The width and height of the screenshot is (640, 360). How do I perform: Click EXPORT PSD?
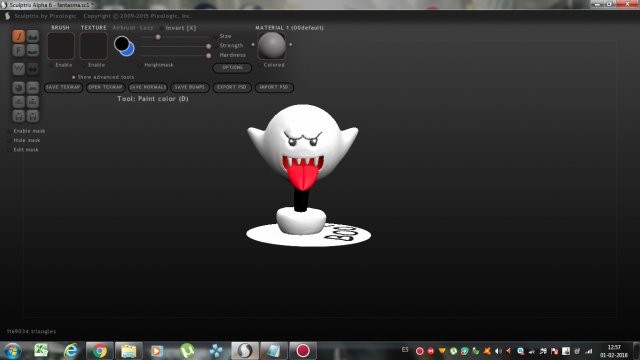pos(232,87)
